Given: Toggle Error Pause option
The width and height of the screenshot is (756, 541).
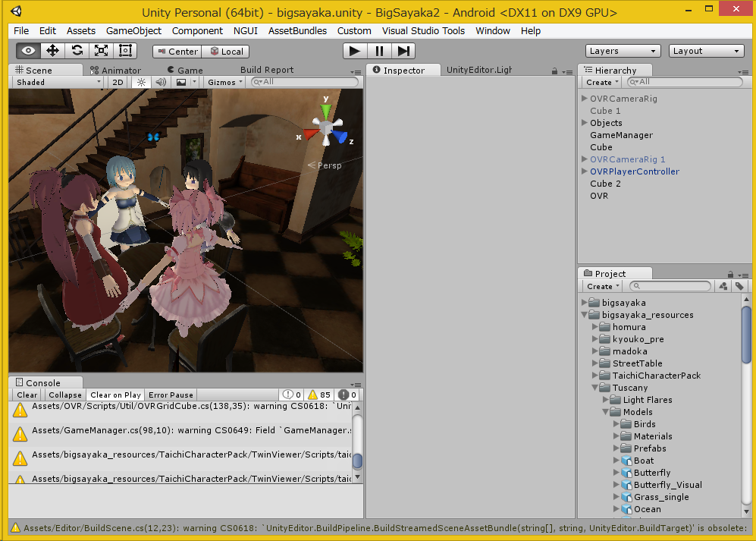Looking at the screenshot, I should [171, 395].
